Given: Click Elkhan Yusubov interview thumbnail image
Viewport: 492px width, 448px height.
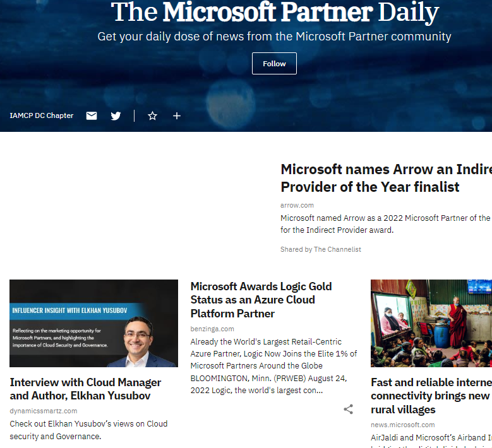Looking at the screenshot, I should pyautogui.click(x=93, y=323).
